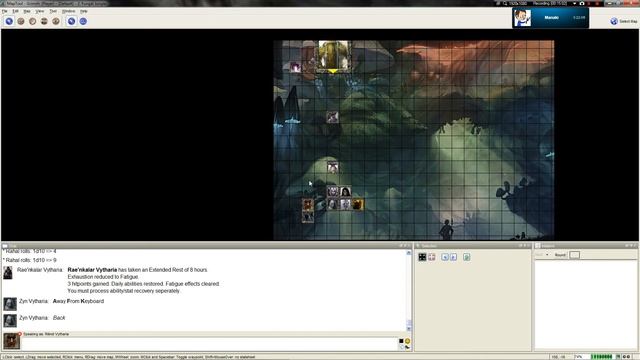Viewport: 640px width, 360px height.
Task: Select the Drawing tools group icon
Action: point(21,21)
